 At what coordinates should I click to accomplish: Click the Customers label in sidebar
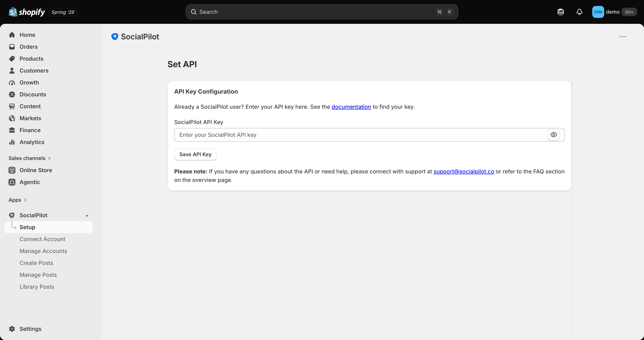pyautogui.click(x=34, y=71)
